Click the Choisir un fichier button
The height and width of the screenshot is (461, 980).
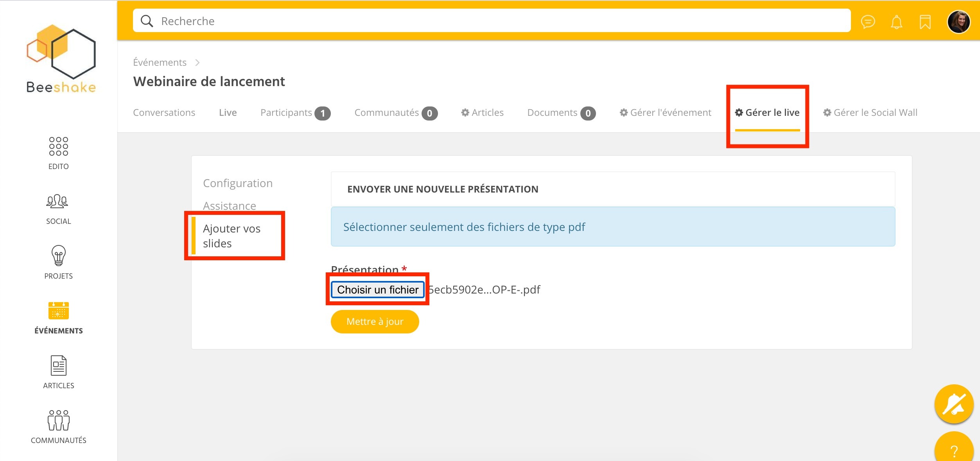pos(377,290)
